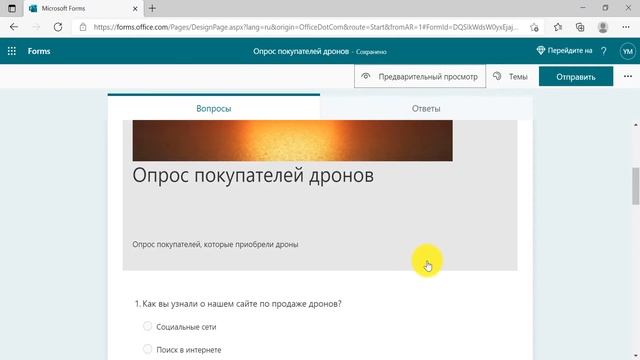Click the premium diamond upgrade link
This screenshot has height=360, width=640.
tap(564, 51)
